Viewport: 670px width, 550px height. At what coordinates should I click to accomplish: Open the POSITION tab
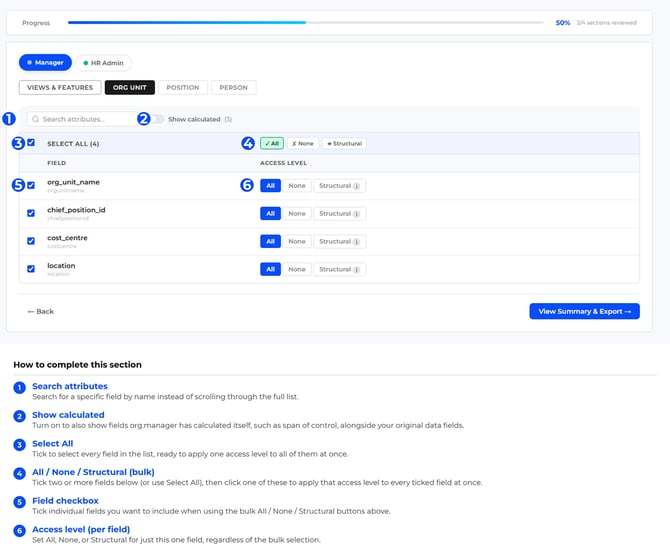coord(182,87)
